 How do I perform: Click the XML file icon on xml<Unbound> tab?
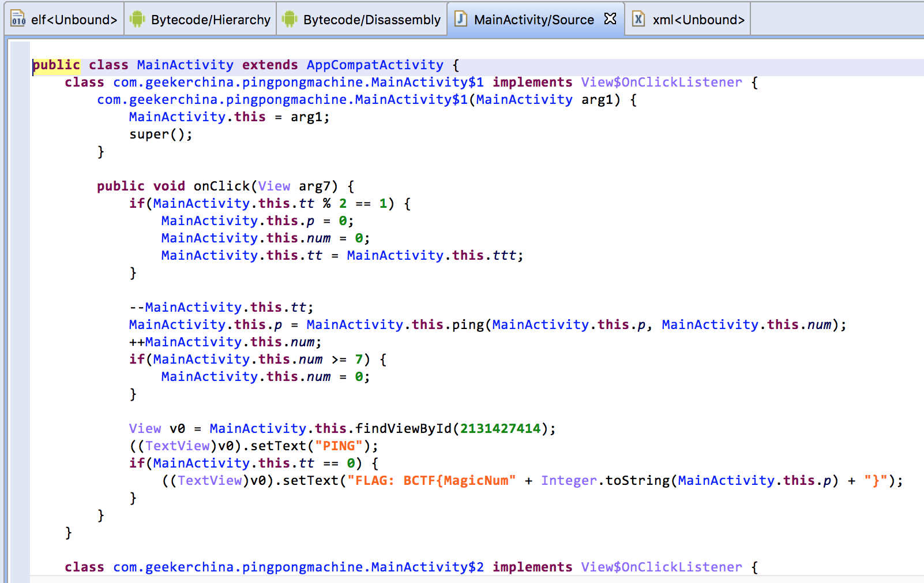638,19
